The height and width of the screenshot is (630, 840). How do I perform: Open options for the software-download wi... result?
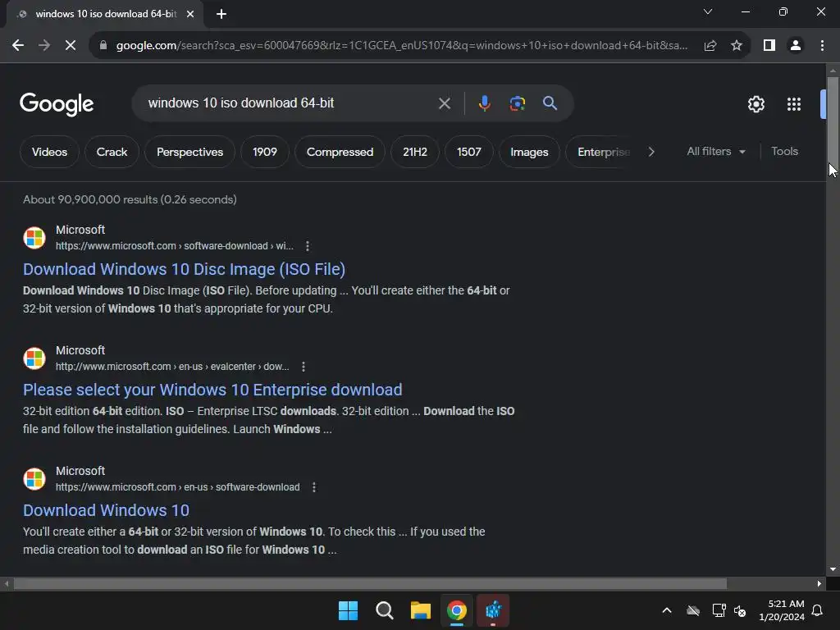tap(307, 246)
